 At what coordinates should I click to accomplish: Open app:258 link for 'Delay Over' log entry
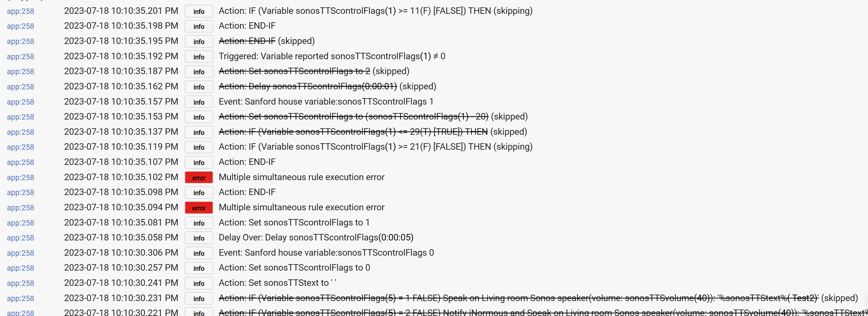tap(21, 238)
